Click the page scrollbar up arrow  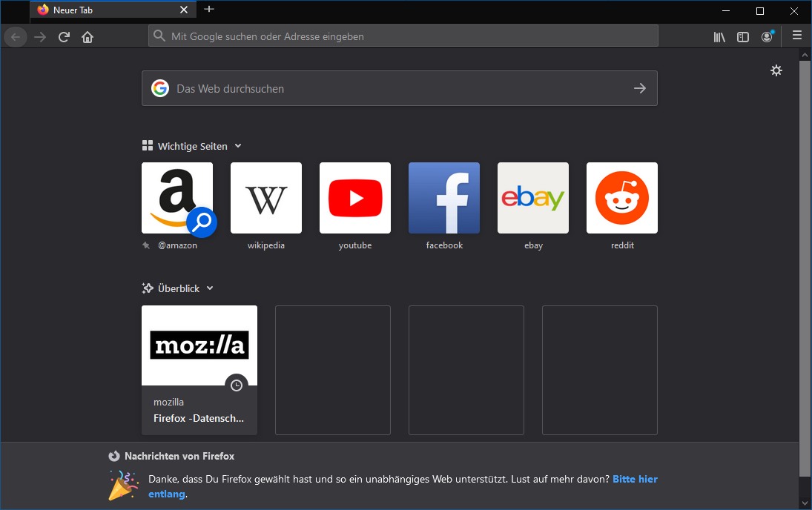805,54
